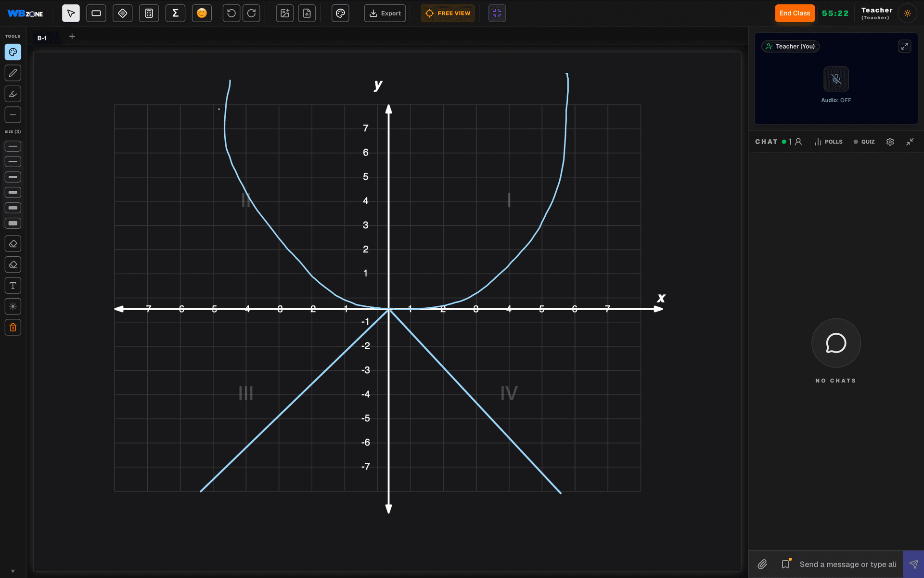End the class session
This screenshot has width=924, height=578.
pos(795,13)
